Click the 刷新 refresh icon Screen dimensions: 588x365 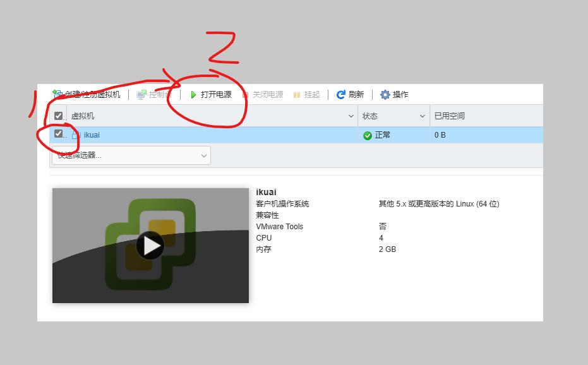[x=341, y=94]
